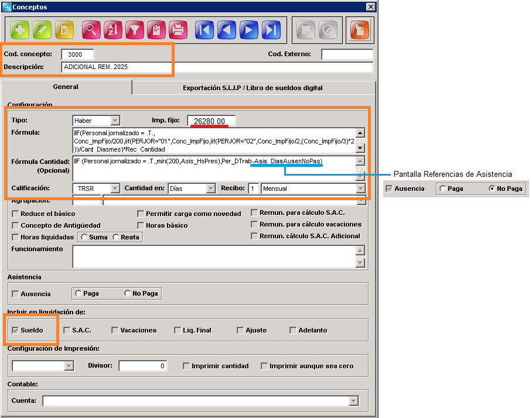The width and height of the screenshot is (532, 418).
Task: Click the Descripción field
Action: click(217, 67)
